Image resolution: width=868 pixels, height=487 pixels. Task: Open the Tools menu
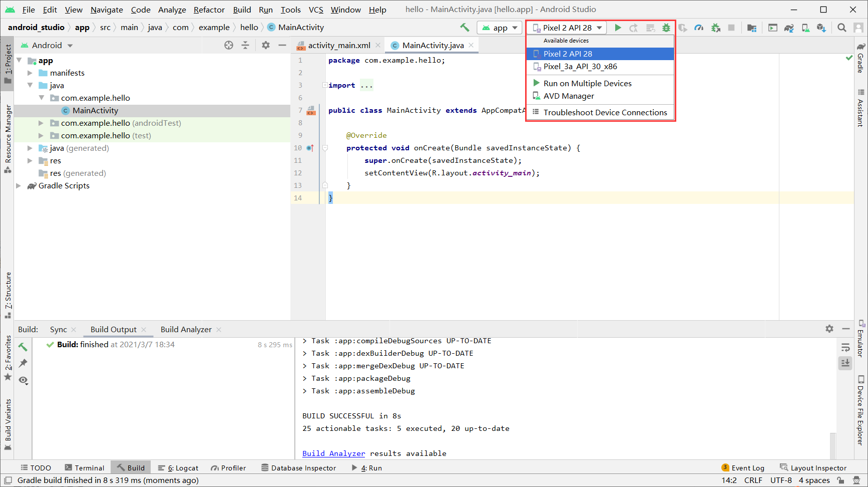(x=290, y=10)
